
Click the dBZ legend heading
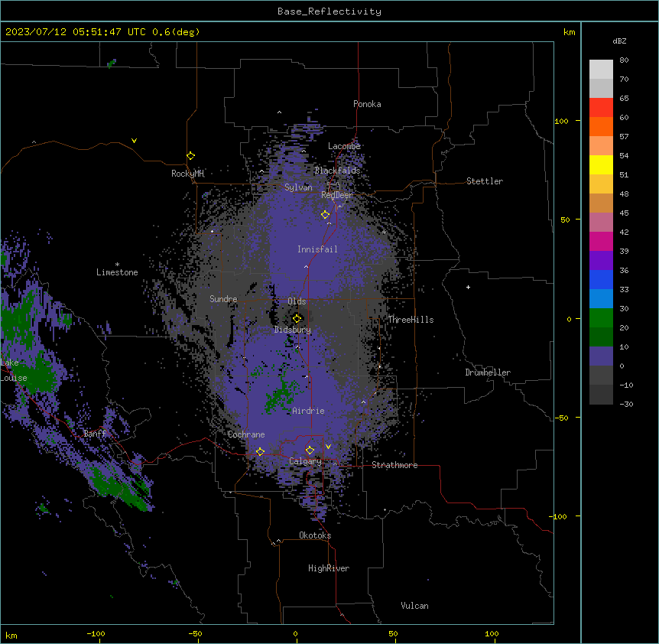[619, 41]
